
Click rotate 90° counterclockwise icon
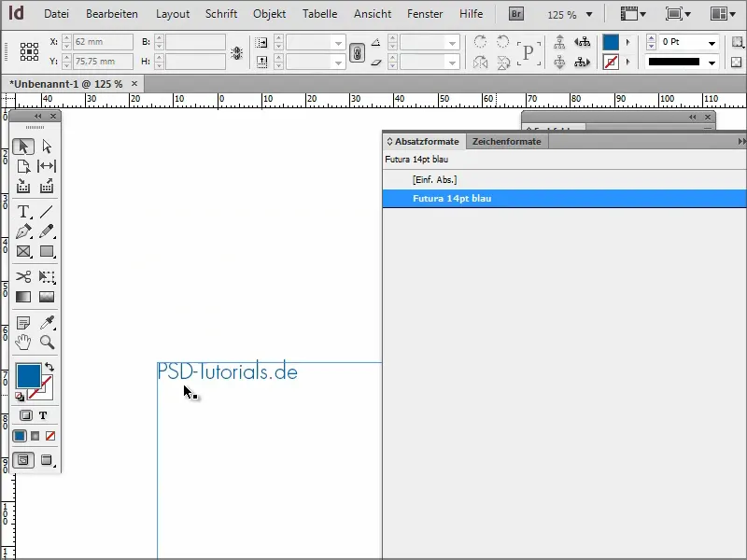[x=502, y=41]
